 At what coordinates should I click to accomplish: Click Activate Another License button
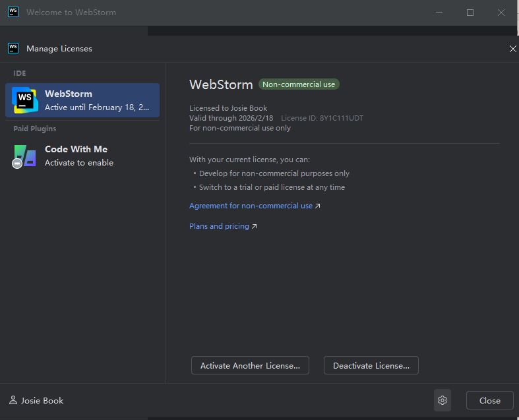pyautogui.click(x=250, y=365)
